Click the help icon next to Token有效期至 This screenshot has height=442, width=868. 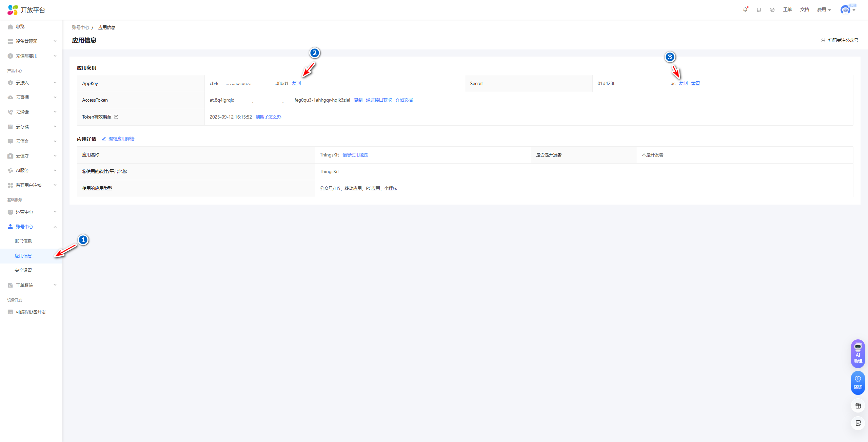click(116, 117)
